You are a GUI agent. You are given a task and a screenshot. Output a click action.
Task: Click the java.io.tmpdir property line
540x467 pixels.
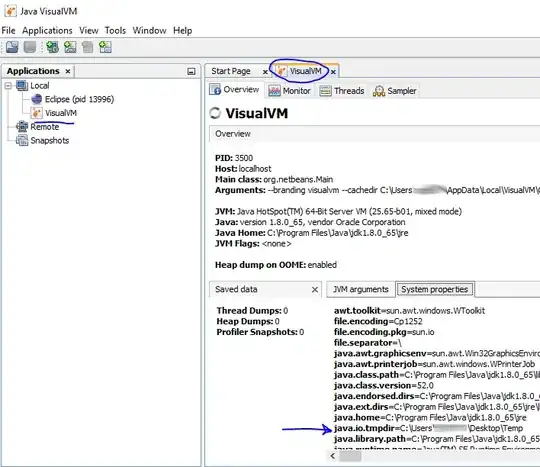pyautogui.click(x=428, y=428)
